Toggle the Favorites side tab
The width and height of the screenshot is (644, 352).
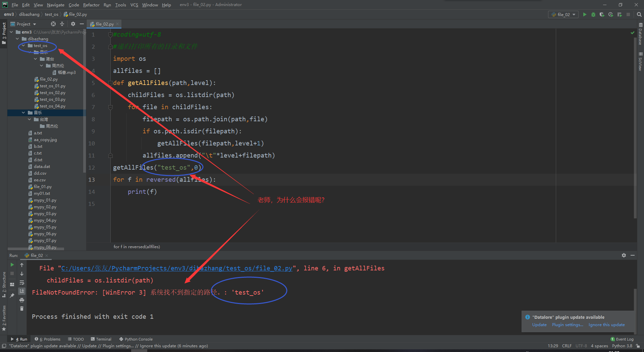4,318
